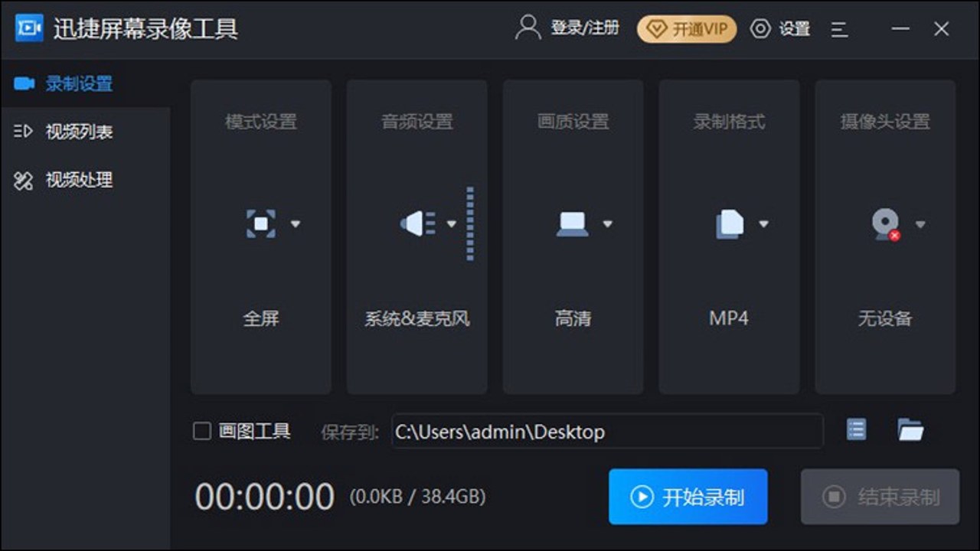Viewport: 980px width, 551px height.
Task: Expand the 音频设置 dropdown arrow
Action: [x=452, y=224]
